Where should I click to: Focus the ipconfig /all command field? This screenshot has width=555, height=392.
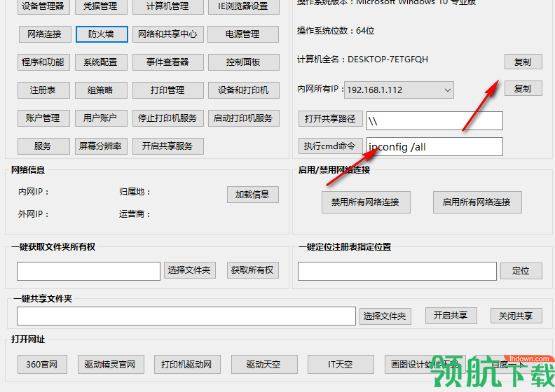point(434,147)
